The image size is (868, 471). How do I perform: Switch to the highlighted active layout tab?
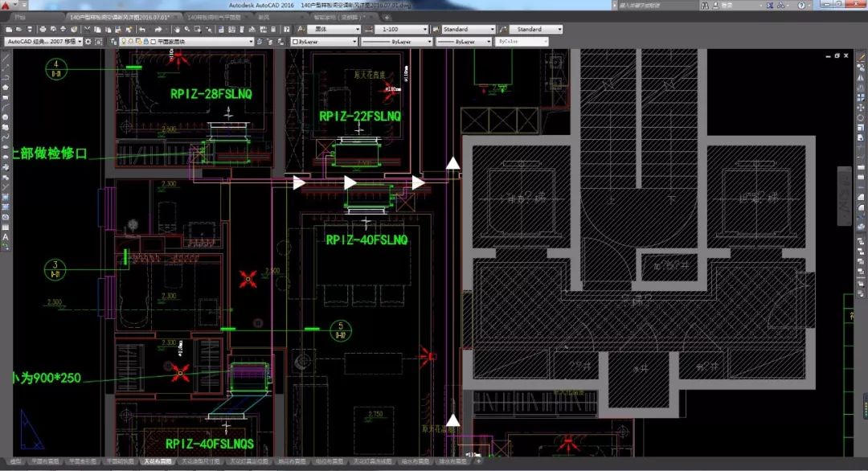tap(157, 462)
